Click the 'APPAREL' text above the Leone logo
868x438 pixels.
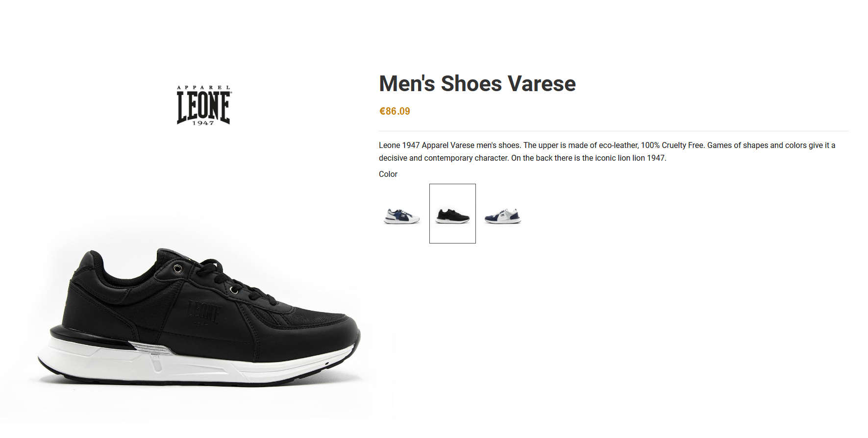tap(203, 88)
